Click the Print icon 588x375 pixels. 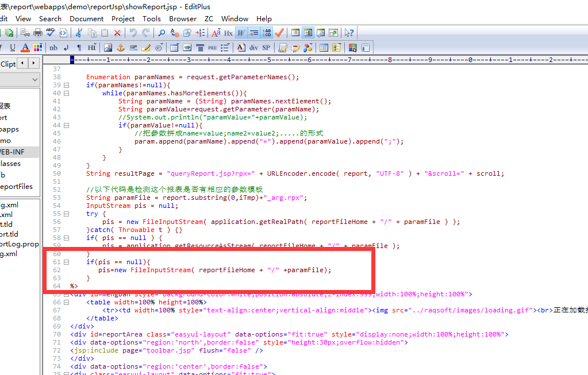(38, 33)
